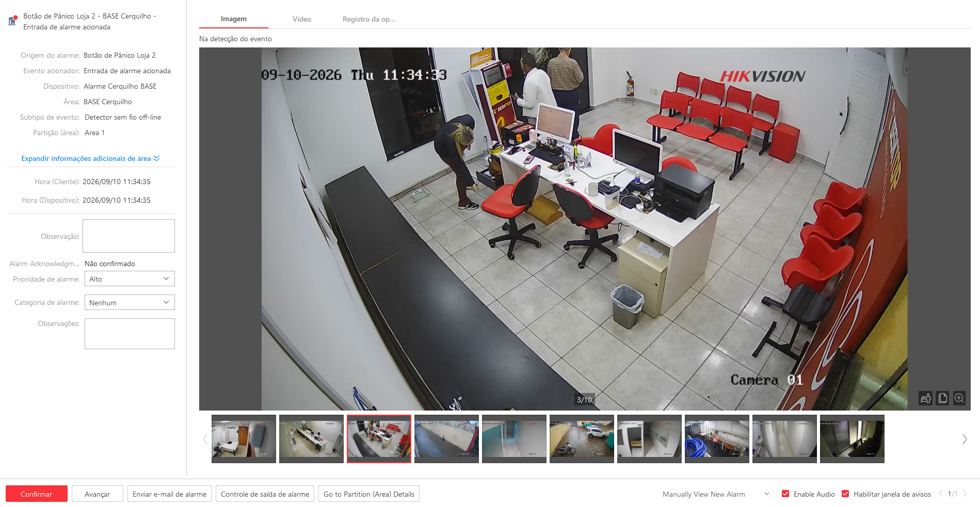This screenshot has height=507, width=980.
Task: Open the Prioridade de alarme dropdown
Action: 130,279
